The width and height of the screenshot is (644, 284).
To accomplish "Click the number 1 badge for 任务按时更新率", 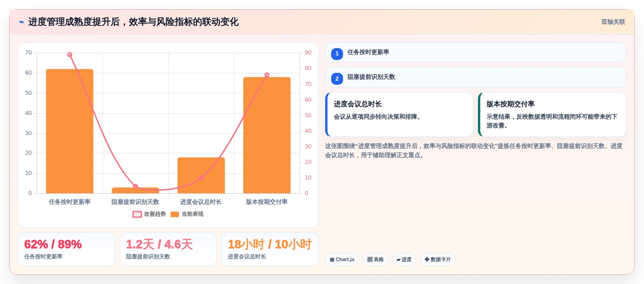I will (337, 54).
